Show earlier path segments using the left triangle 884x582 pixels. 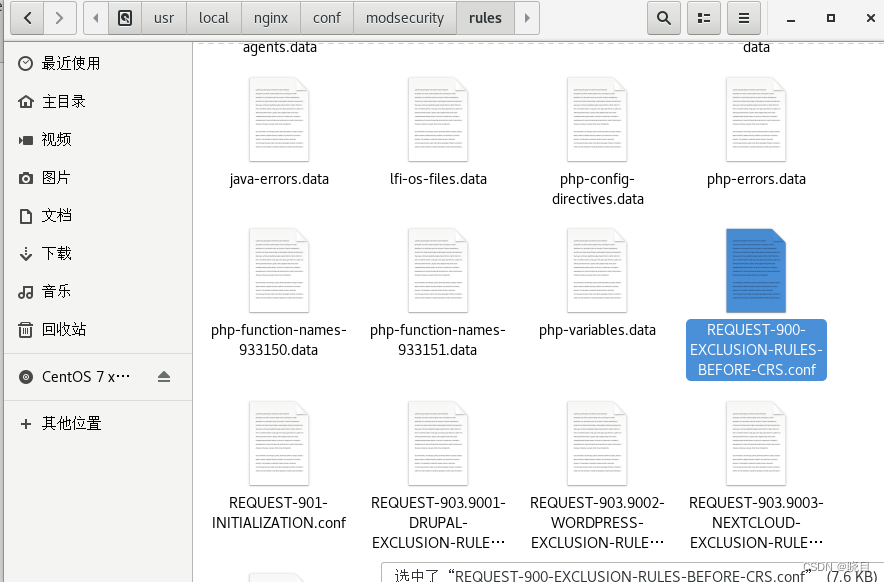click(x=96, y=18)
